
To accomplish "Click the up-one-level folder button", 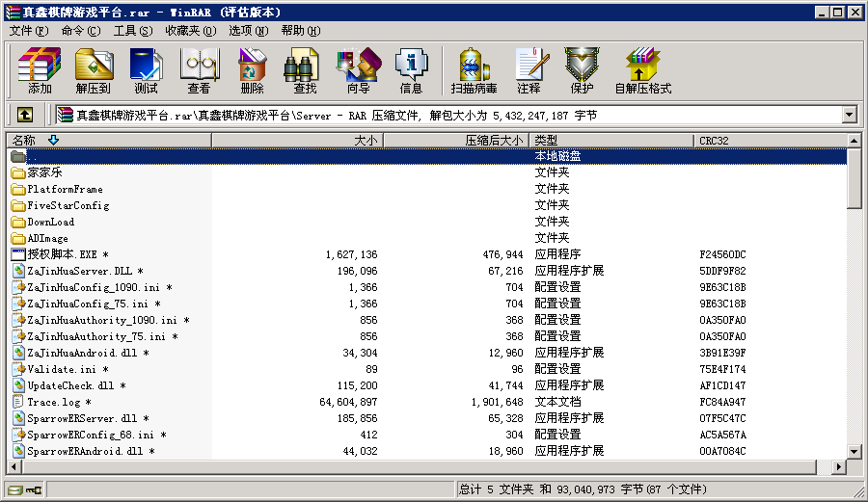I will [25, 115].
